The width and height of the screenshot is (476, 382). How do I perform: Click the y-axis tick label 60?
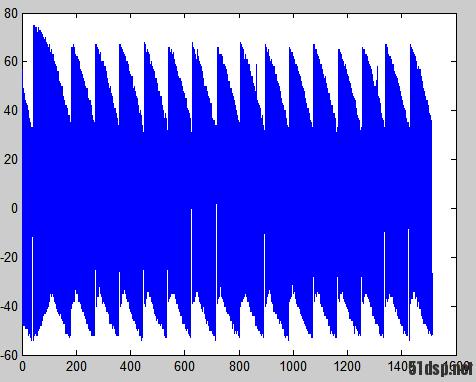pyautogui.click(x=11, y=62)
